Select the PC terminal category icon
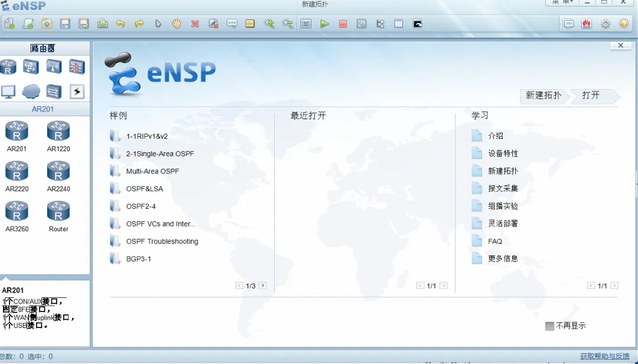Screen dimensions: 638x364 8,92
